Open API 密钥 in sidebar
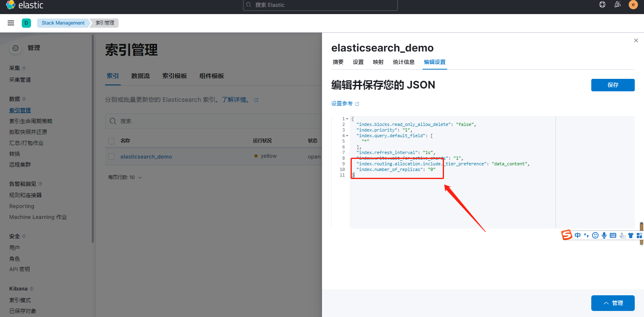This screenshot has width=644, height=317. [x=20, y=269]
